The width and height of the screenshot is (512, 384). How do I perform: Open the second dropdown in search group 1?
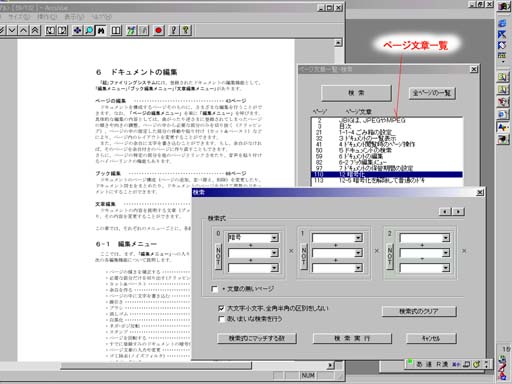(x=358, y=253)
